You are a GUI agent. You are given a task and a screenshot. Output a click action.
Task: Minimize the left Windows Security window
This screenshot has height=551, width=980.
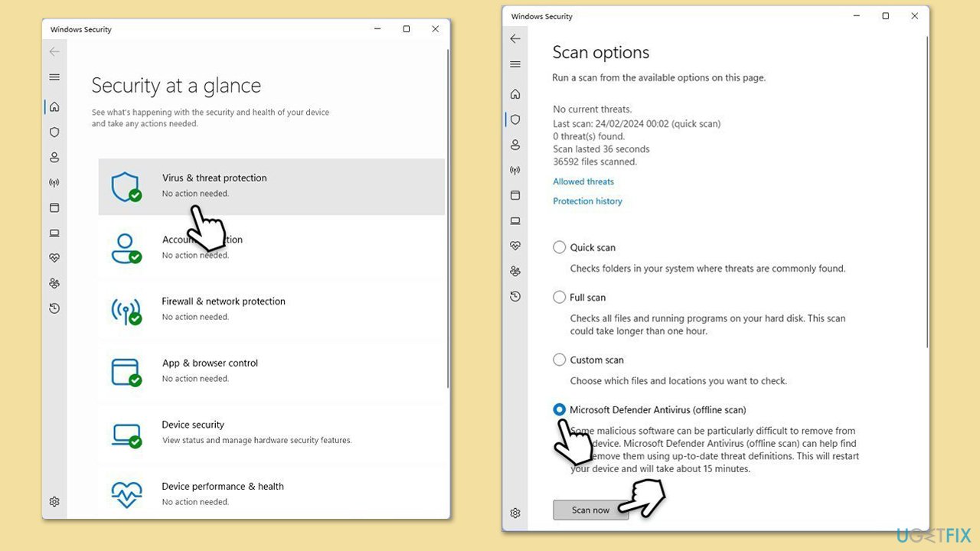[377, 29]
